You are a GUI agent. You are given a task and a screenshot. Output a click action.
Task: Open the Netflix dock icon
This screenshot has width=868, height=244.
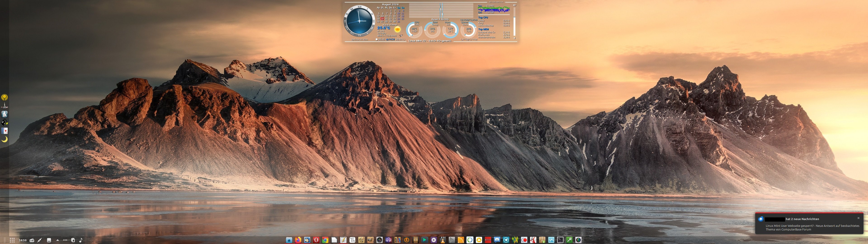488,240
